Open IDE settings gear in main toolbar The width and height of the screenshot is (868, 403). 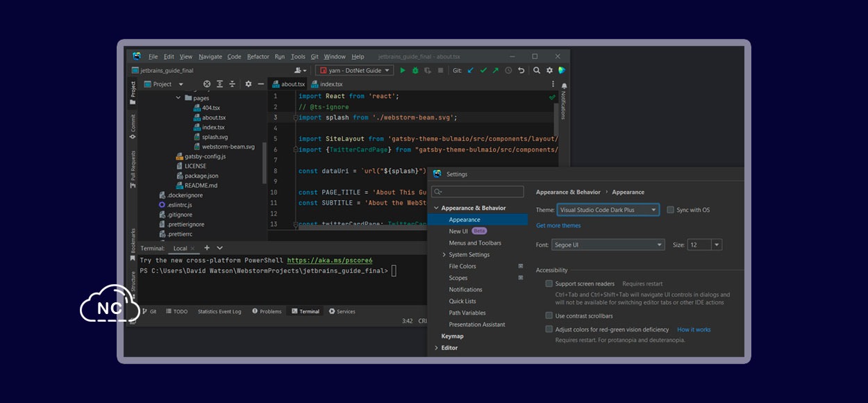549,70
